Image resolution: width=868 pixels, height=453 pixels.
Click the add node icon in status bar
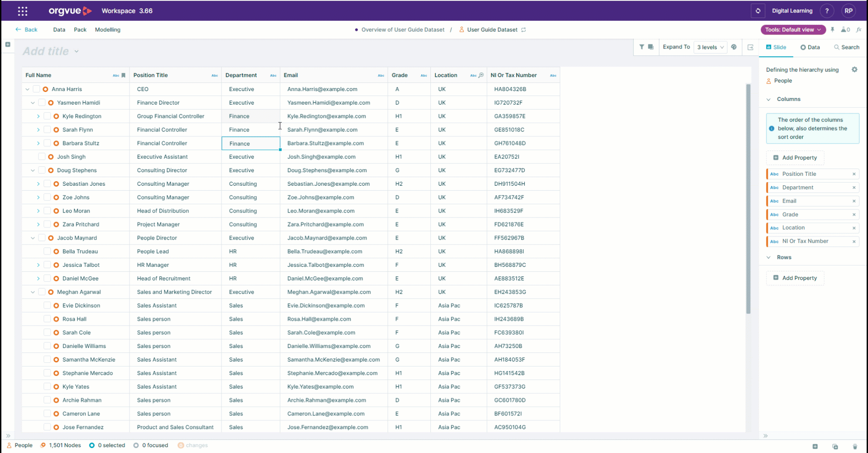815,446
